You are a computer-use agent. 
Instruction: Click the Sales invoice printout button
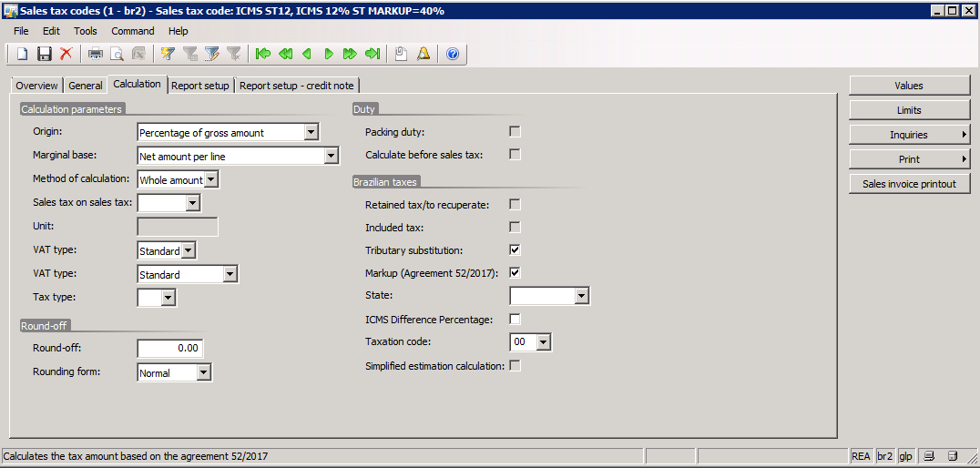coord(909,184)
